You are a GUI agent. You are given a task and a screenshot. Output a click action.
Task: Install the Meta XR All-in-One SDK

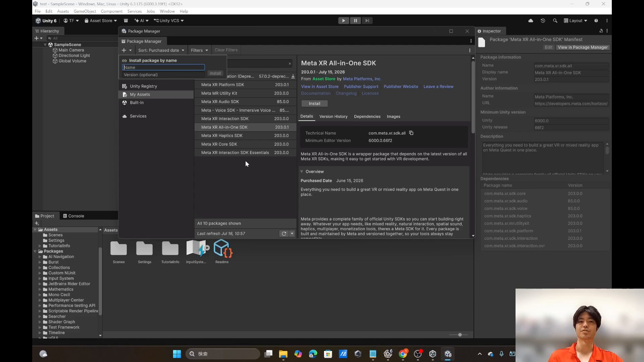tap(315, 104)
